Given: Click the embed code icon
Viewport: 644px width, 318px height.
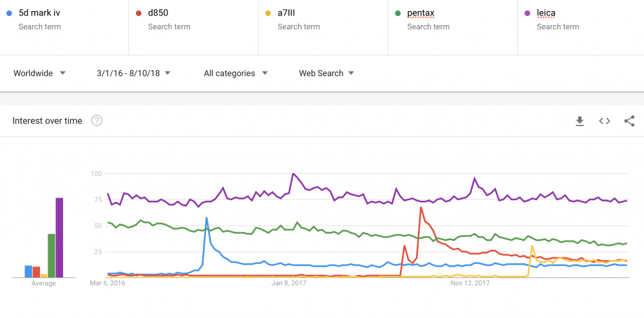Looking at the screenshot, I should [x=604, y=121].
